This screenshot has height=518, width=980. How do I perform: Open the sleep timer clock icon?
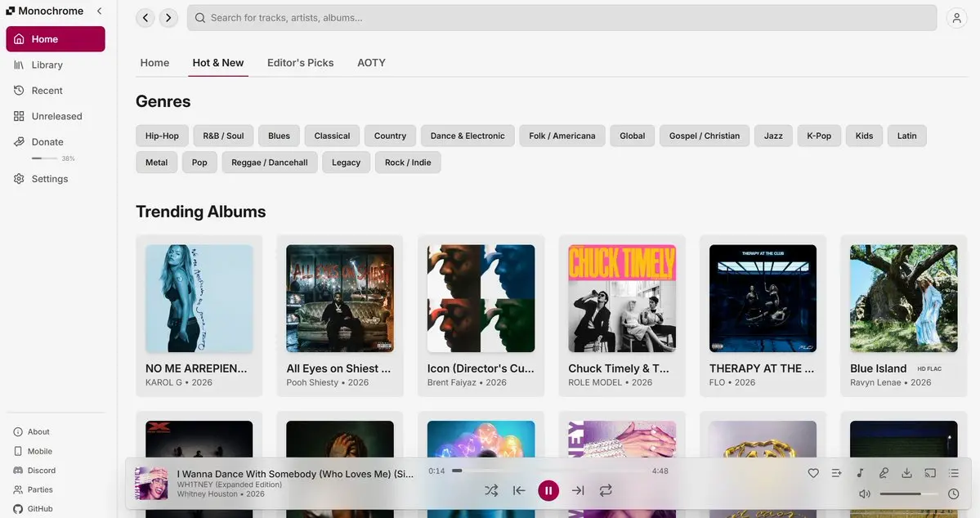953,493
